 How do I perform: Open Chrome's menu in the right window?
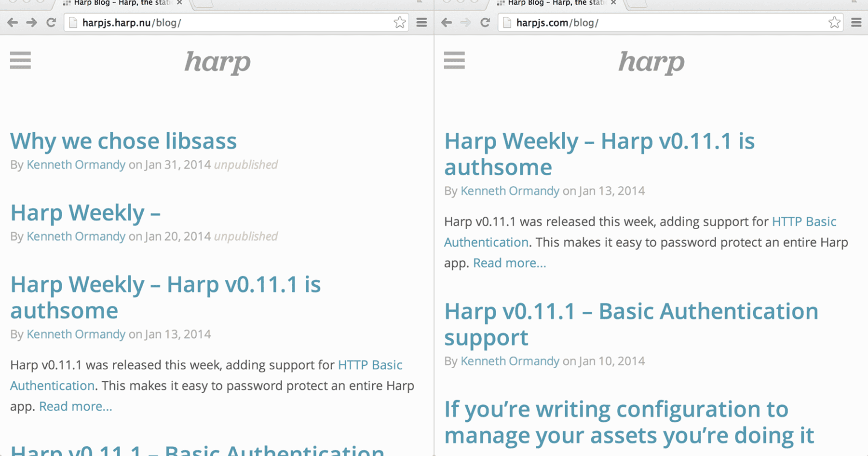point(856,22)
